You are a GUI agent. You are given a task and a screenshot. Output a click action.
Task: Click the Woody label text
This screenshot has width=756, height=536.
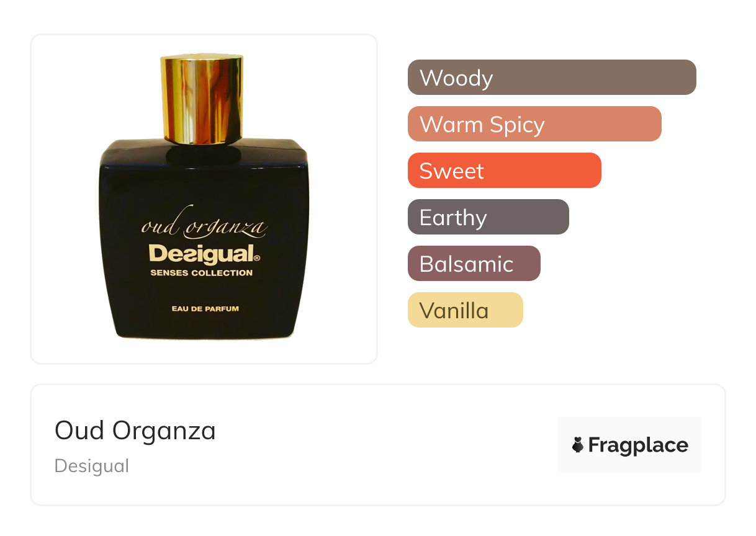(456, 78)
